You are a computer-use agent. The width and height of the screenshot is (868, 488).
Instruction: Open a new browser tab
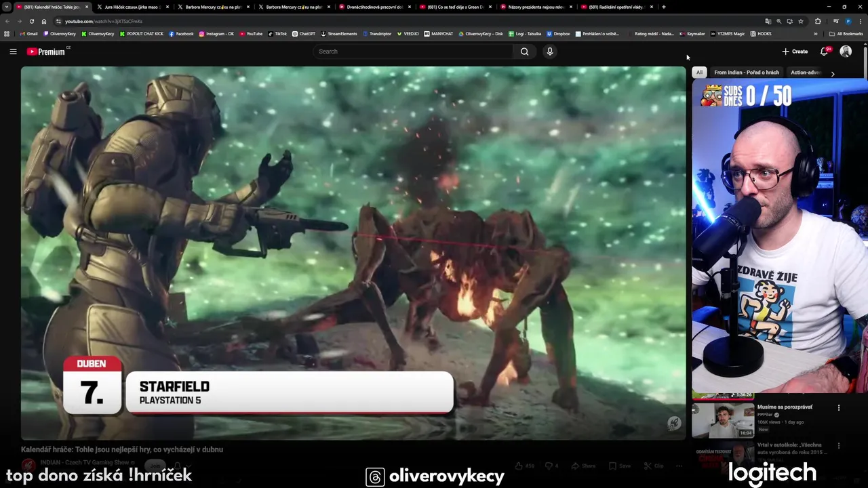pyautogui.click(x=664, y=7)
